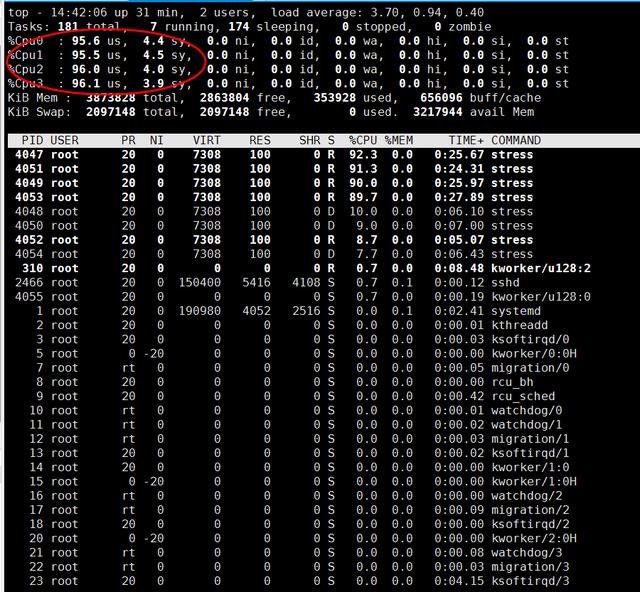The image size is (640, 592).
Task: Click the 174 sleeping tasks count
Action: pos(239,27)
